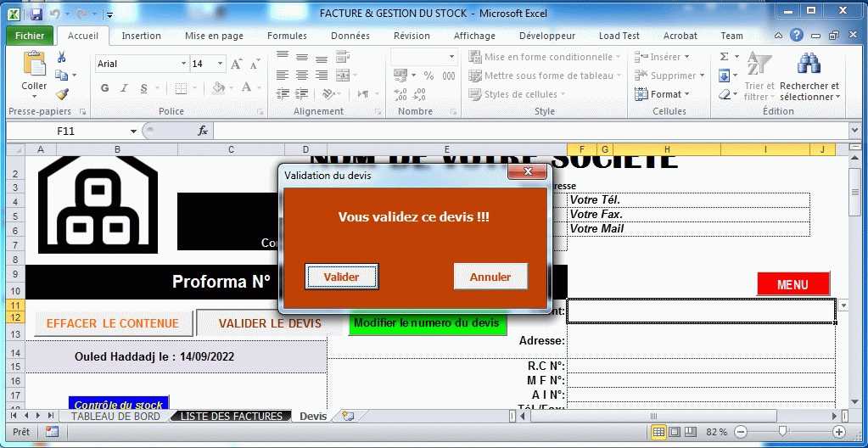This screenshot has width=868, height=448.
Task: Click the Increase Indent icon
Action: point(302,94)
